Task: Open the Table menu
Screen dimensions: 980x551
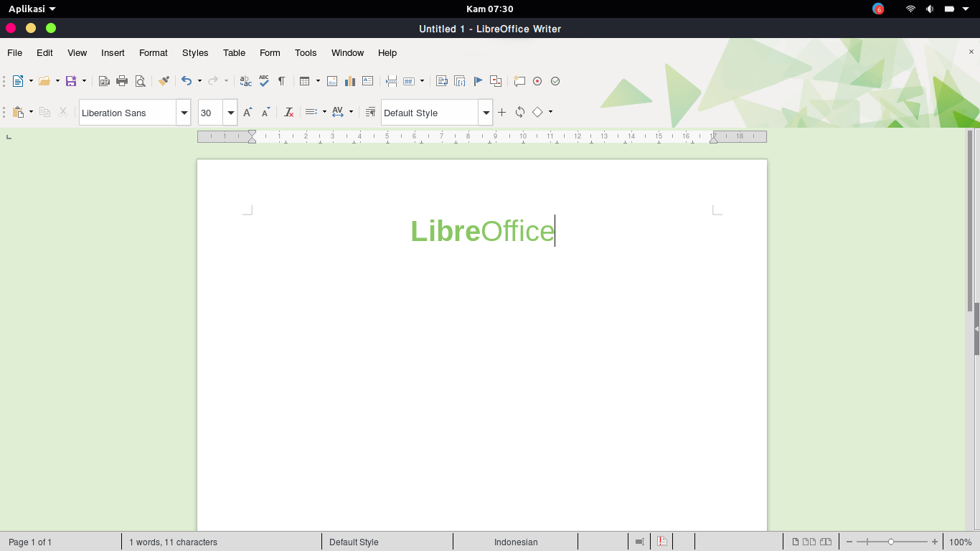Action: (x=234, y=53)
